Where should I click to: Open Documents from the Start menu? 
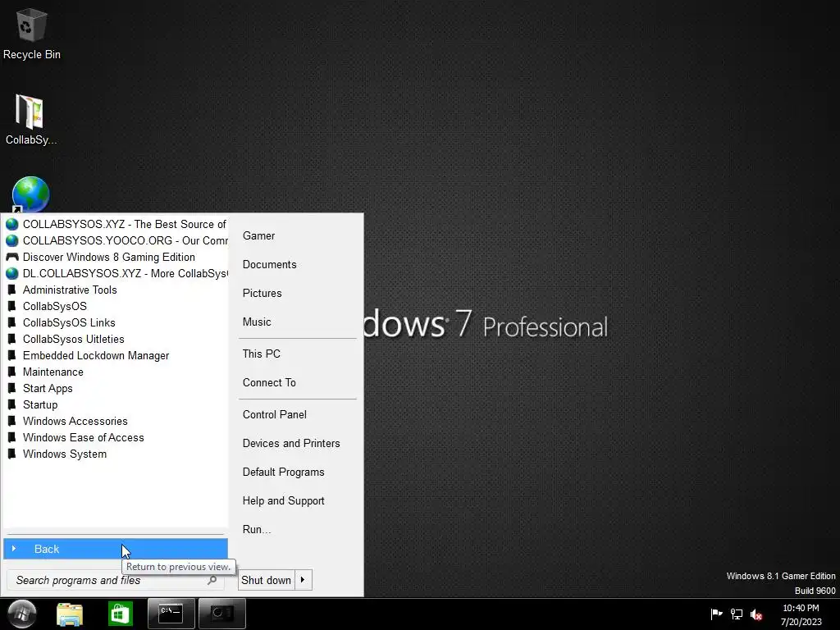297,265
